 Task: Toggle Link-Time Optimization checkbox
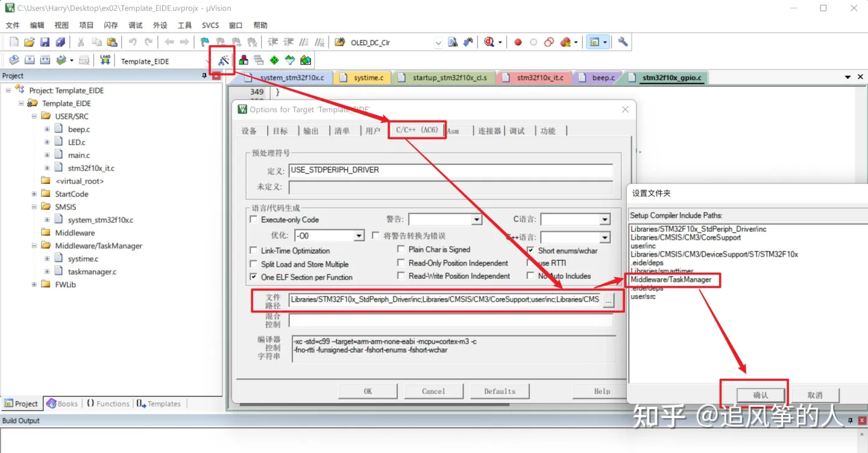pos(253,250)
